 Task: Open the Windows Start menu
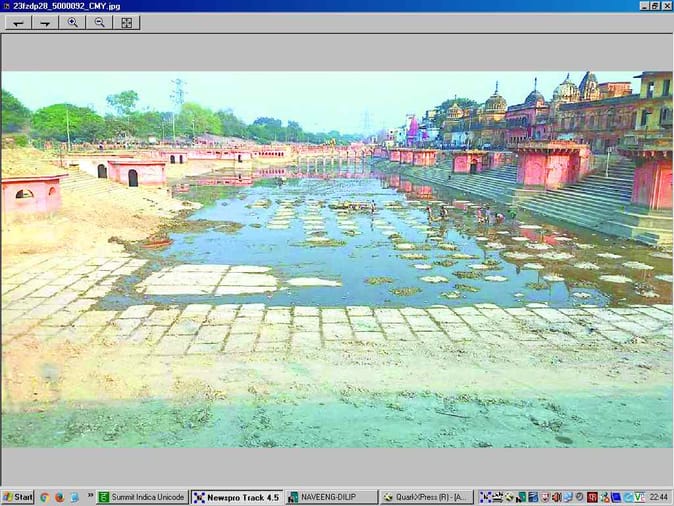pos(17,497)
